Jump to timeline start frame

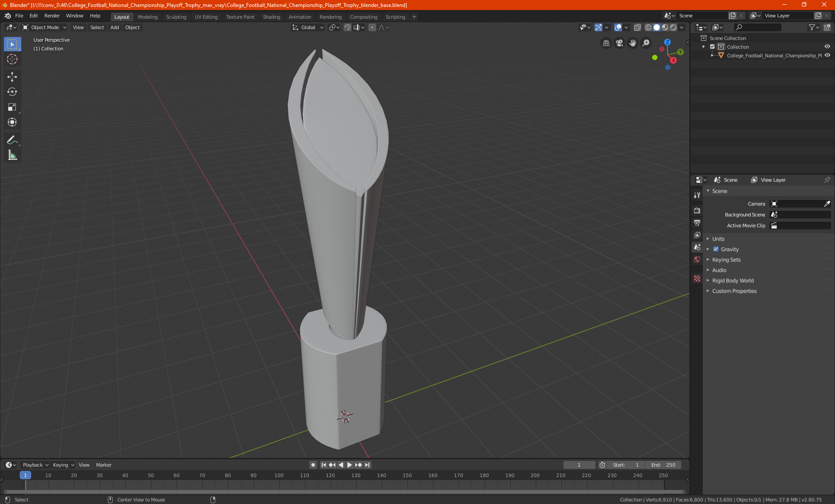click(x=324, y=465)
